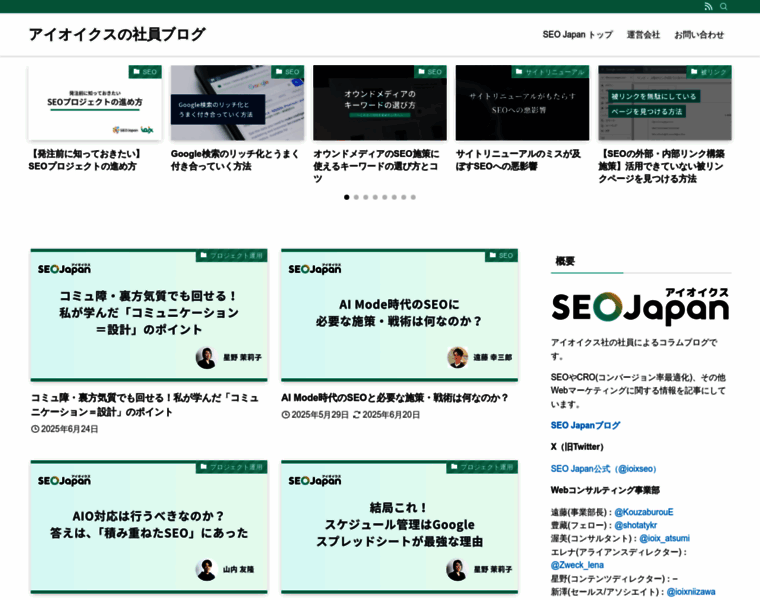760x600 pixels.
Task: Open 活用できていない被リンクページを見つける方法 title
Action: (x=662, y=166)
